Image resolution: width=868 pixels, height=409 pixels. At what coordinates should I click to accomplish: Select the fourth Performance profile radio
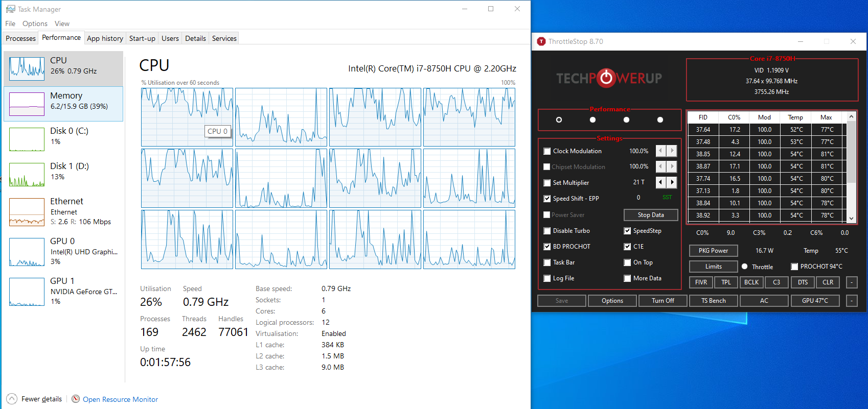coord(660,119)
